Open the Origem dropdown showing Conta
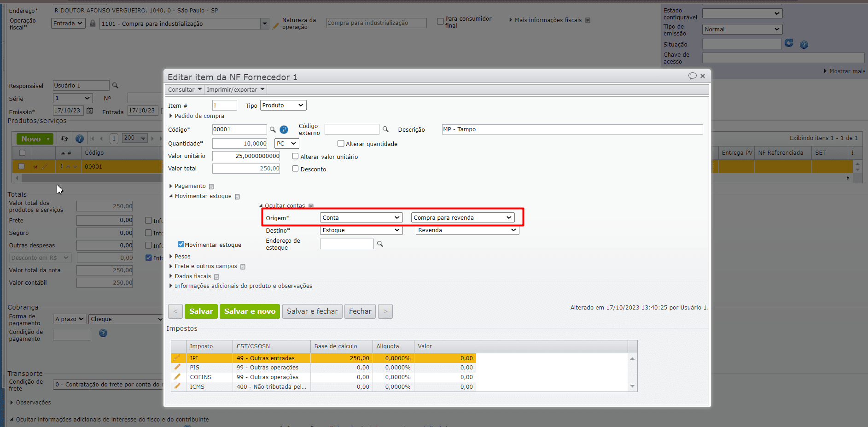This screenshot has width=868, height=427. click(x=361, y=217)
